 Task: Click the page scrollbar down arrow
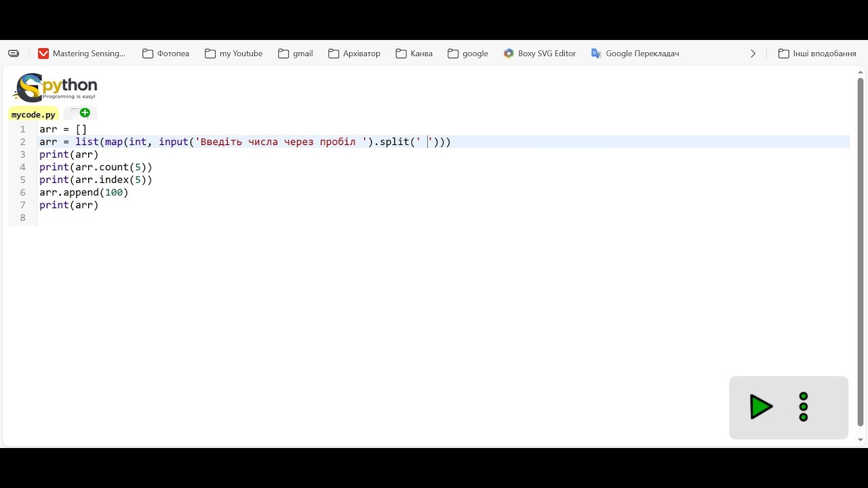(861, 440)
